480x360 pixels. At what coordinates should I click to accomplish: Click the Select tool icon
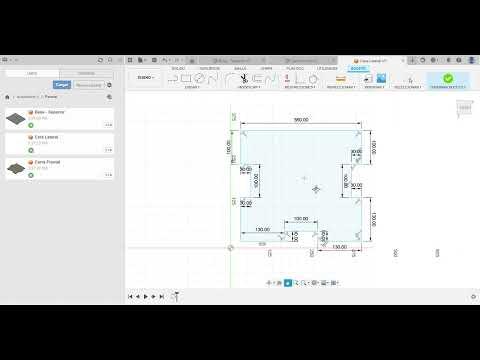pyautogui.click(x=410, y=80)
